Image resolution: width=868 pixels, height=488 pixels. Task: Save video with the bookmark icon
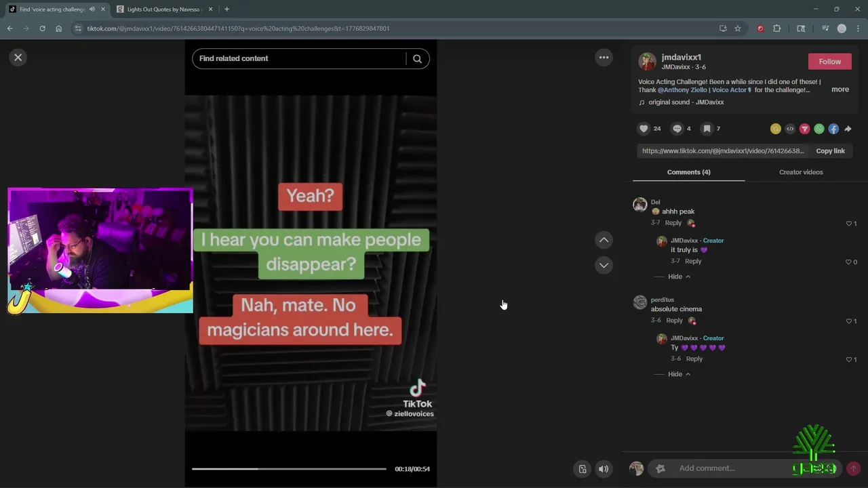point(707,129)
